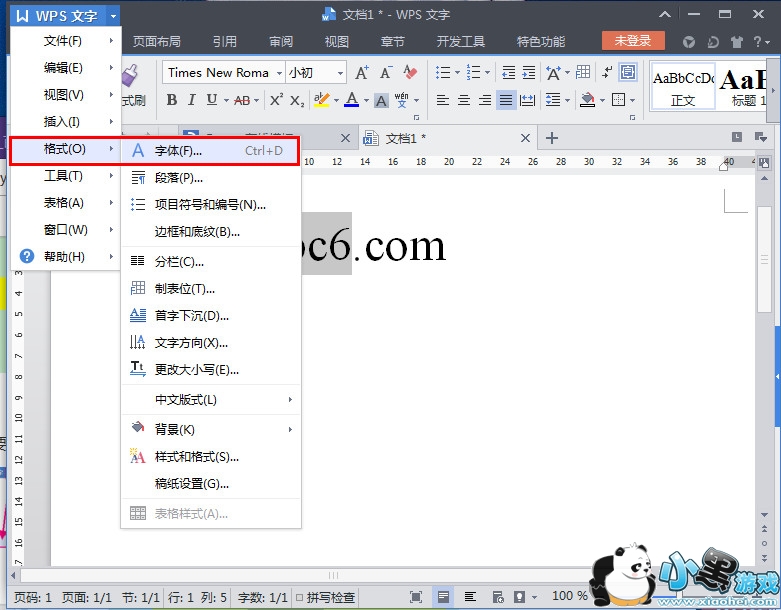781x610 pixels.
Task: Apply subscript X₂ formatting
Action: click(x=297, y=101)
